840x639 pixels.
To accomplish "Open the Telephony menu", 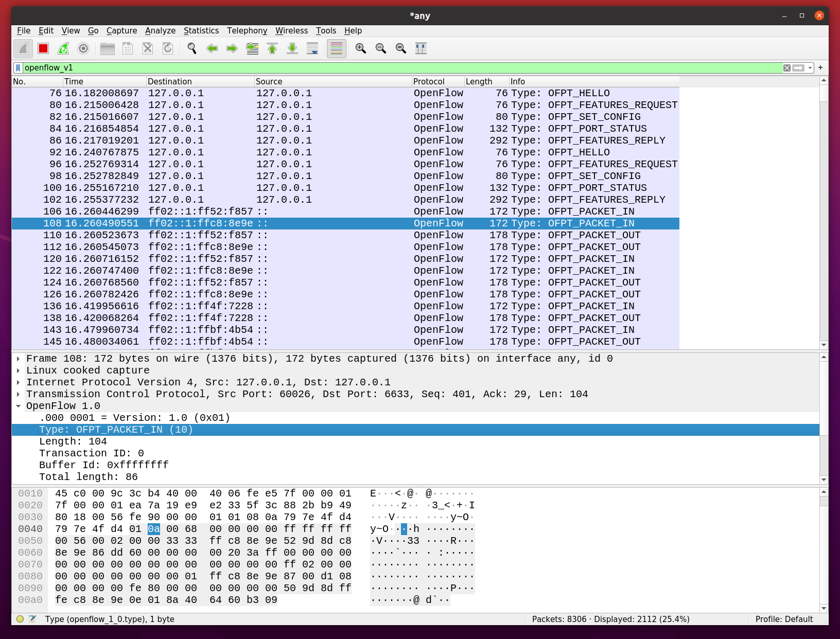I will (x=247, y=31).
